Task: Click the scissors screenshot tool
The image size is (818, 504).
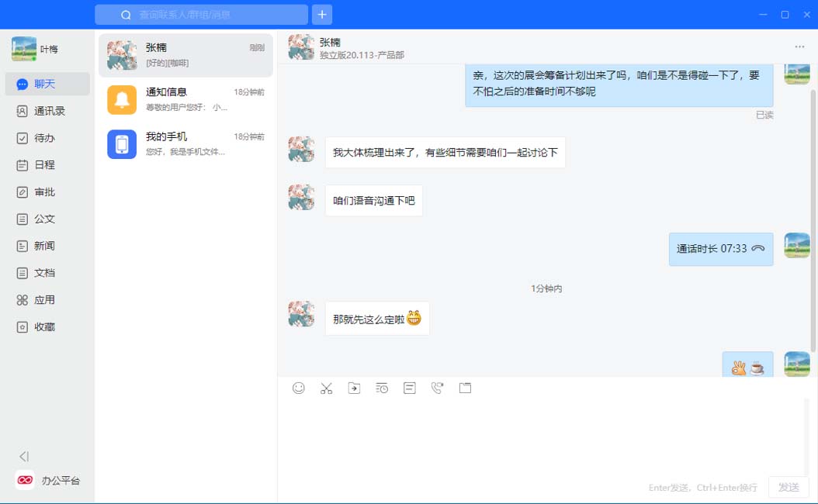Action: click(x=326, y=388)
